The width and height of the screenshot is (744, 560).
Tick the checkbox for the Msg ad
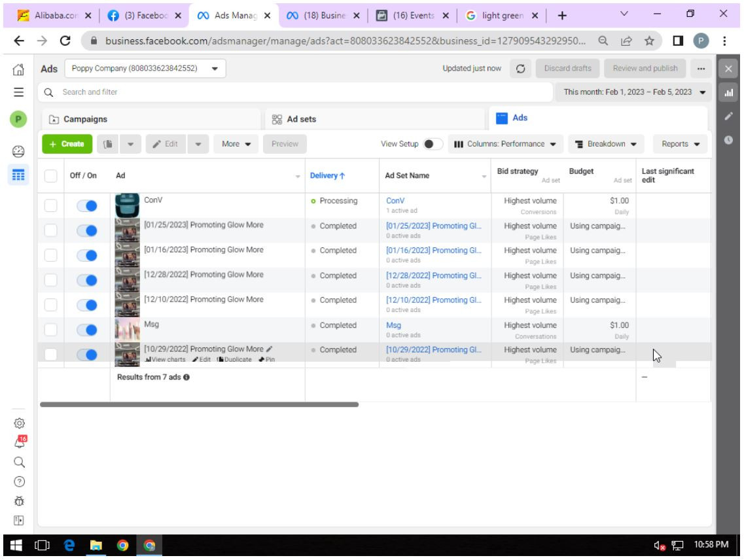click(x=50, y=329)
